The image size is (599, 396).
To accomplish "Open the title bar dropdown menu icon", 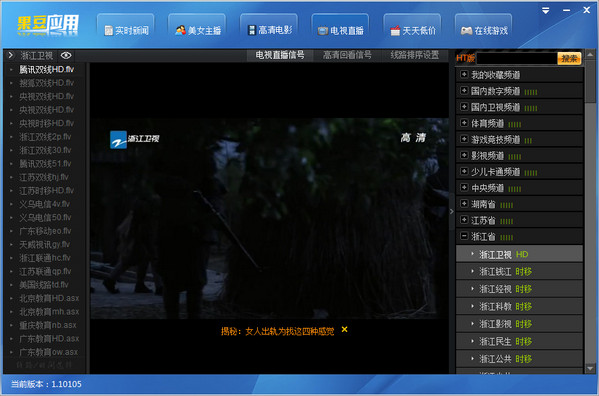I will pyautogui.click(x=546, y=11).
